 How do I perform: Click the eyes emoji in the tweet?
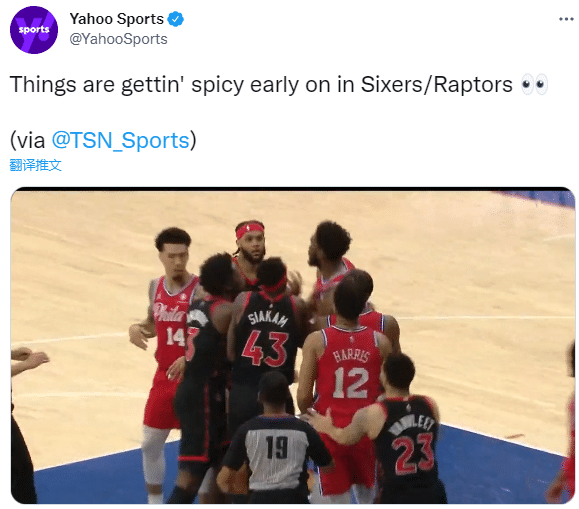[x=534, y=85]
